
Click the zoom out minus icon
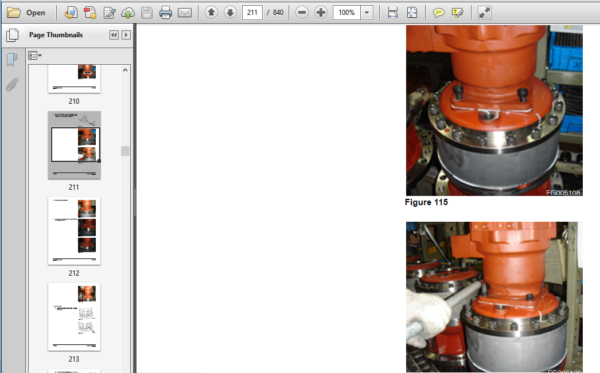(x=302, y=13)
